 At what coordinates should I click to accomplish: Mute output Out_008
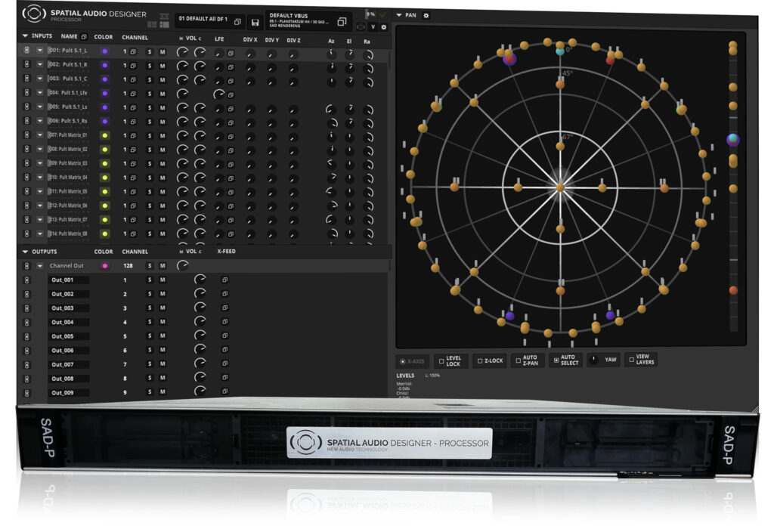(x=163, y=378)
